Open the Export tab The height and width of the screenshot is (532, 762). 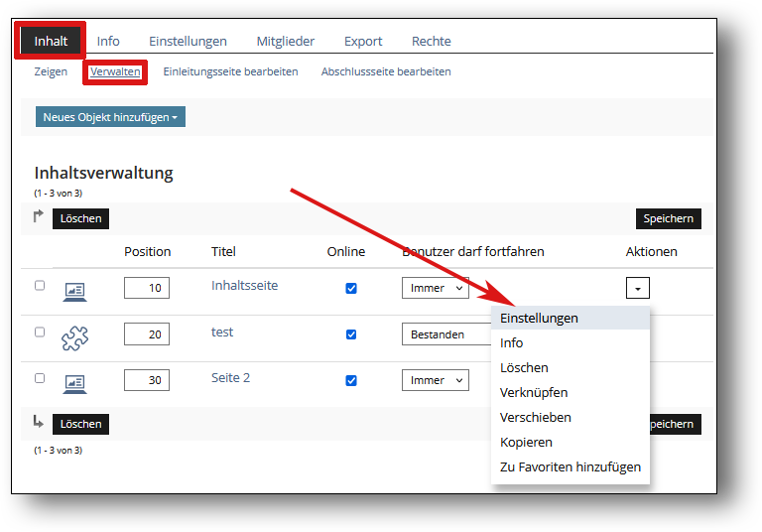tap(363, 42)
